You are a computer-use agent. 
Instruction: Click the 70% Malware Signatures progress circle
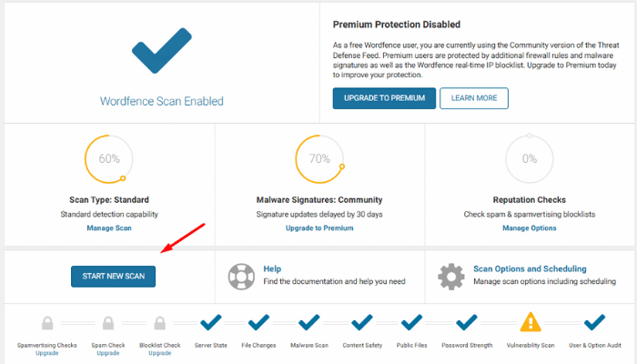click(x=319, y=159)
